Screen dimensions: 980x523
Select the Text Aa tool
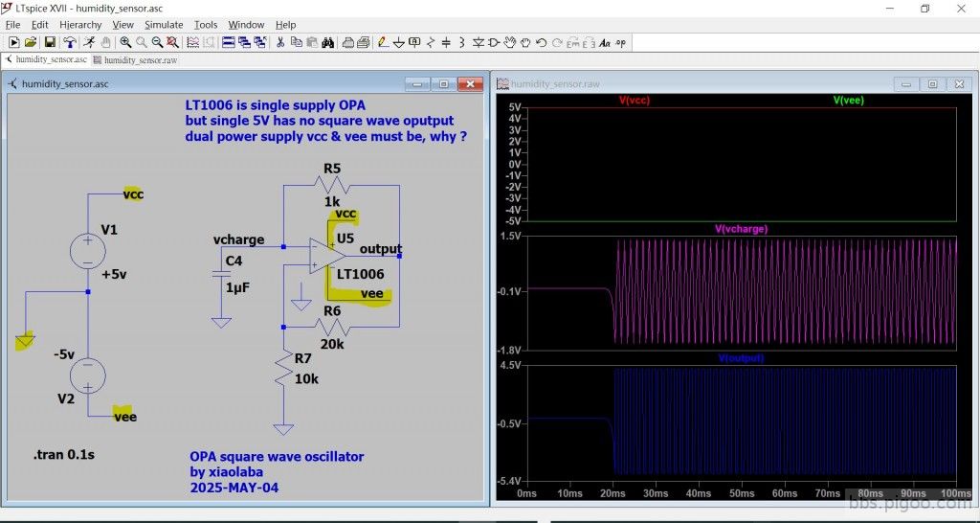click(x=605, y=42)
